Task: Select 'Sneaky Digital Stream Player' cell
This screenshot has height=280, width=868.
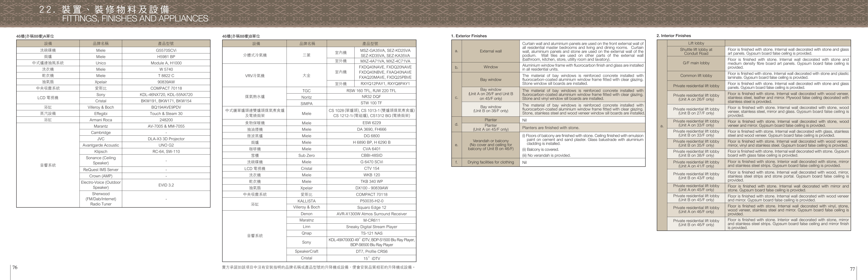Action: (x=371, y=227)
